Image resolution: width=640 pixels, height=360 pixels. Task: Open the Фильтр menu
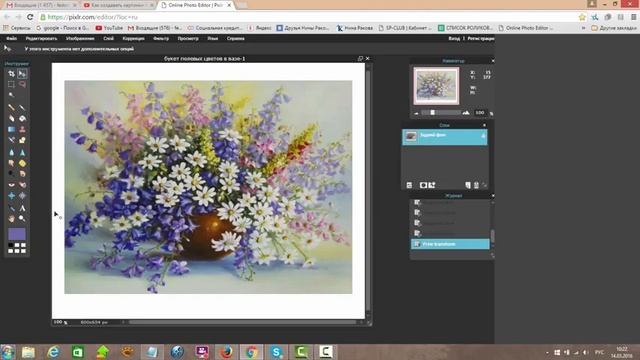161,38
